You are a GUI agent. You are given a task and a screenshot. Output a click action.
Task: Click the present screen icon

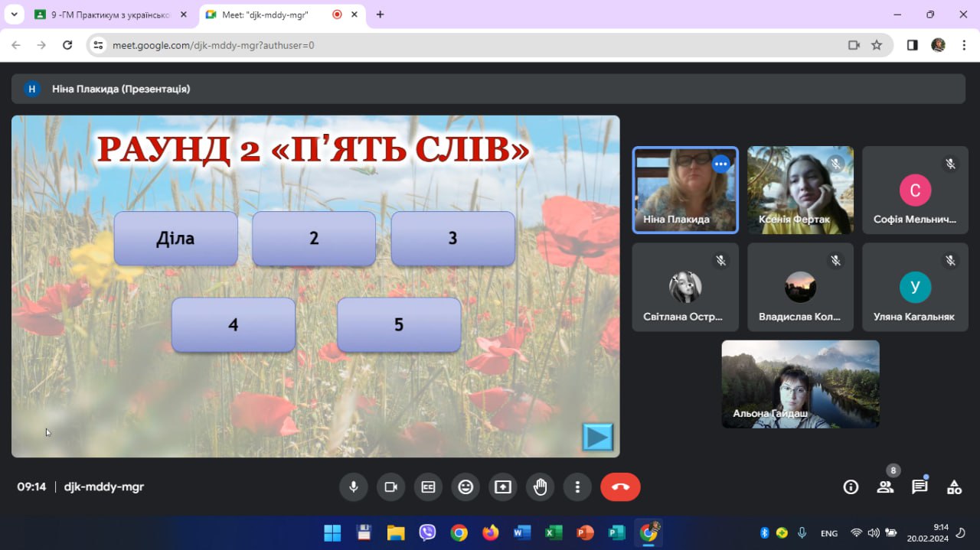click(503, 487)
